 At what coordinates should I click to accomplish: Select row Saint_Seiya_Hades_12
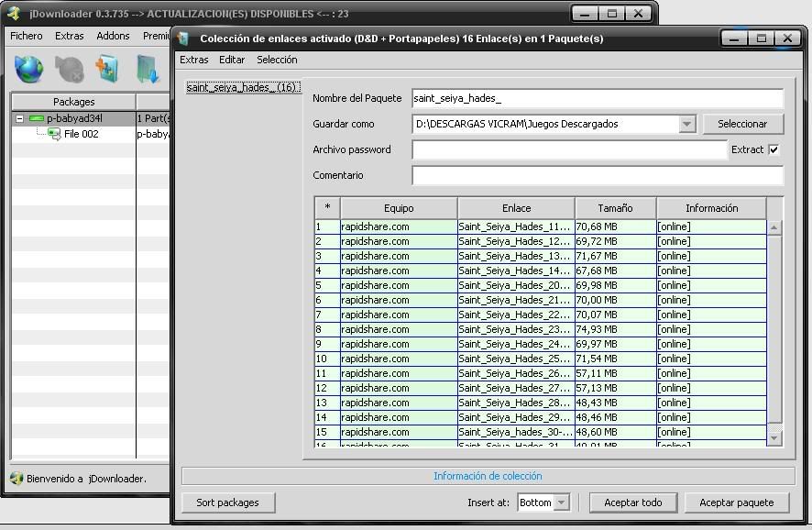pyautogui.click(x=540, y=241)
